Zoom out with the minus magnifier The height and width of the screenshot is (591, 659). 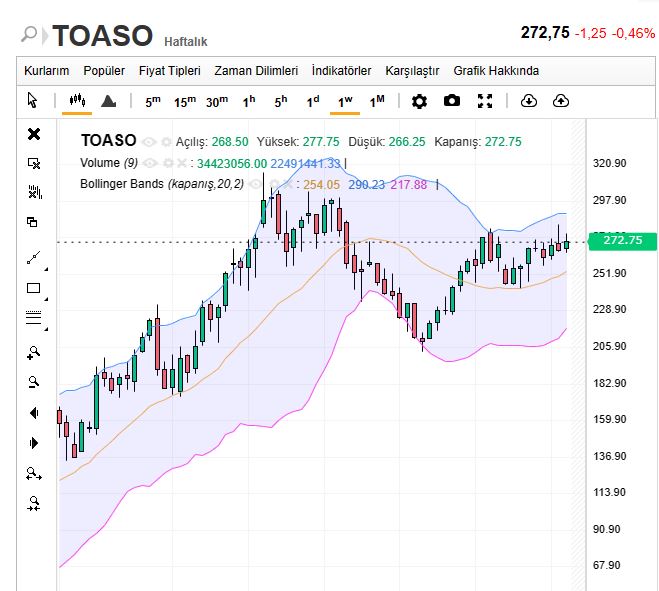tap(34, 382)
